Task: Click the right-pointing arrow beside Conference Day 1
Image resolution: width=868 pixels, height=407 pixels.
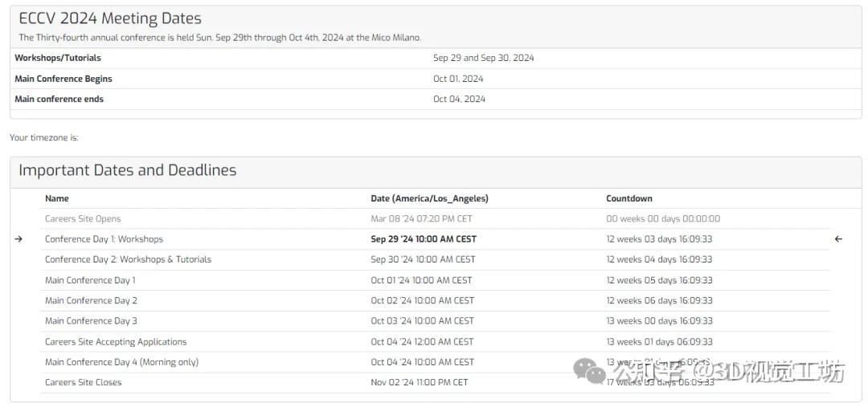Action: 18,239
